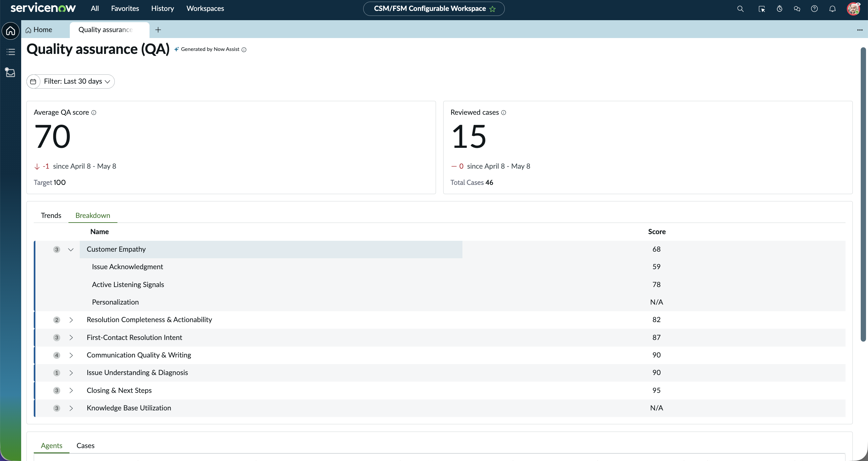Click the Customer Empathy category name
Viewport: 868px width, 461px height.
pos(116,249)
